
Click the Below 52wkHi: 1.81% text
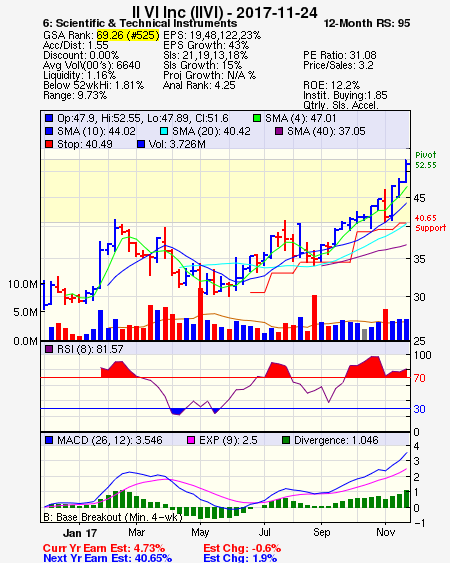[93, 85]
